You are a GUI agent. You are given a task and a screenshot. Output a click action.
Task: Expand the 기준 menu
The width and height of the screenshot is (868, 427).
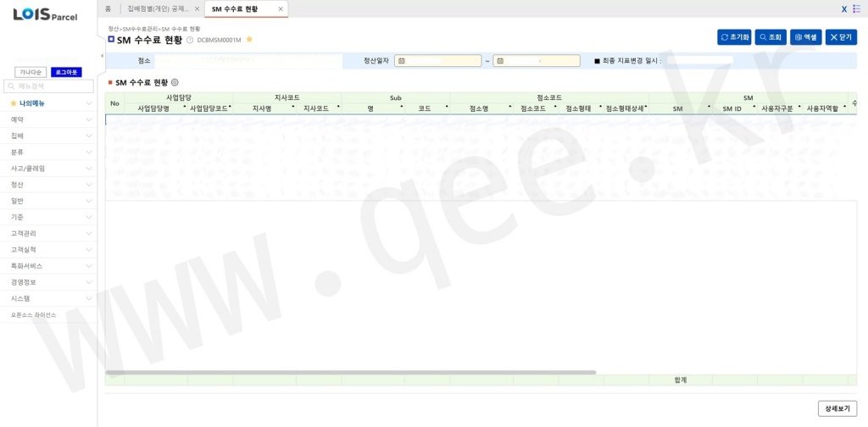coord(48,217)
